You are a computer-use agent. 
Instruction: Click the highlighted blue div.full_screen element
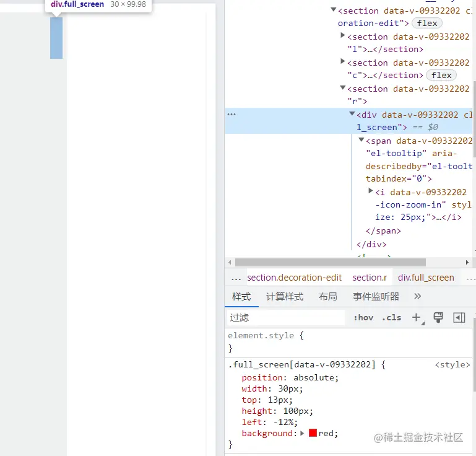point(56,38)
